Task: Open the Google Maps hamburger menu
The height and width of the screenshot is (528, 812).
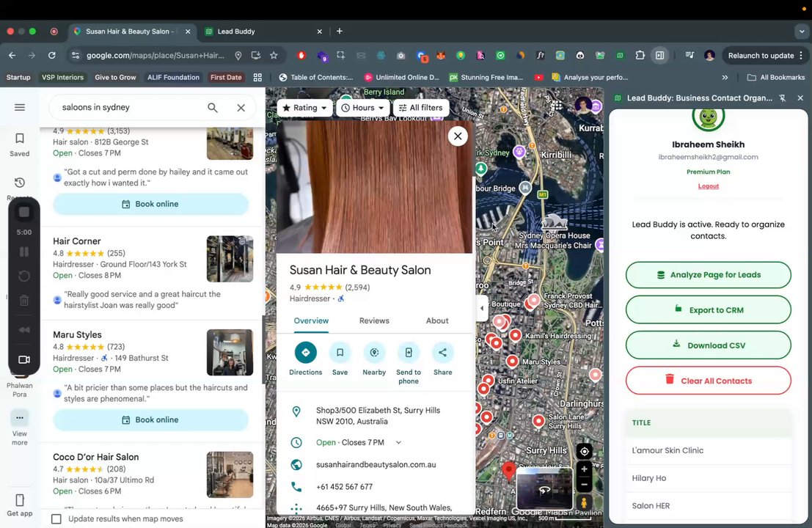Action: coord(20,107)
